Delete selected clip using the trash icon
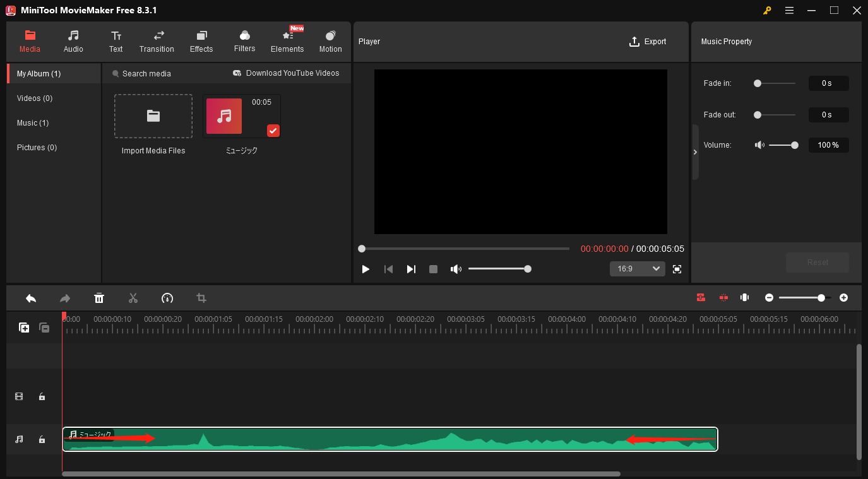The width and height of the screenshot is (868, 479). tap(99, 297)
